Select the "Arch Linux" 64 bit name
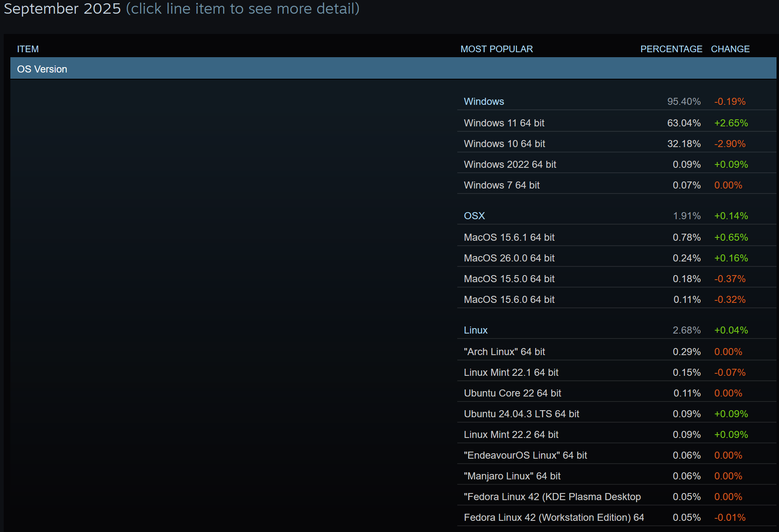The image size is (779, 532). coord(505,352)
